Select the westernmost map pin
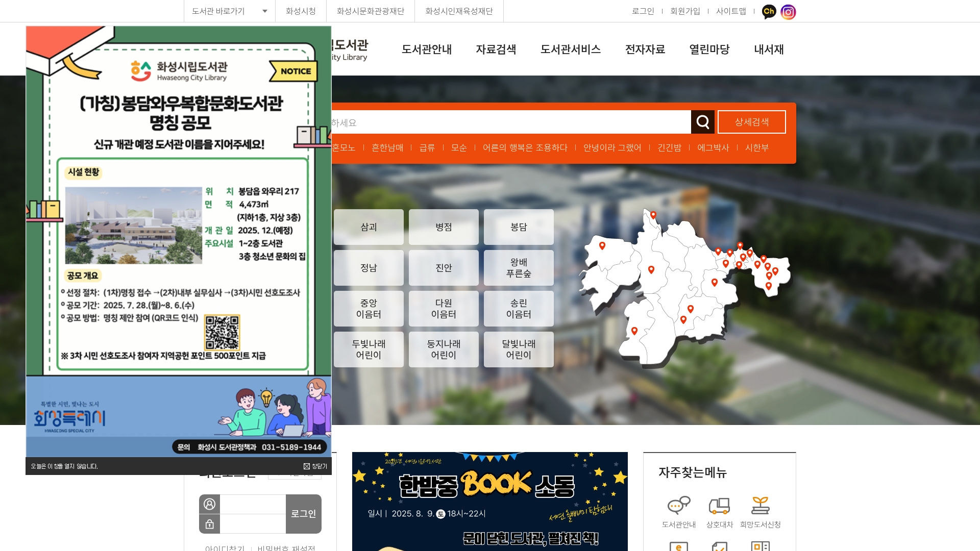 (602, 246)
